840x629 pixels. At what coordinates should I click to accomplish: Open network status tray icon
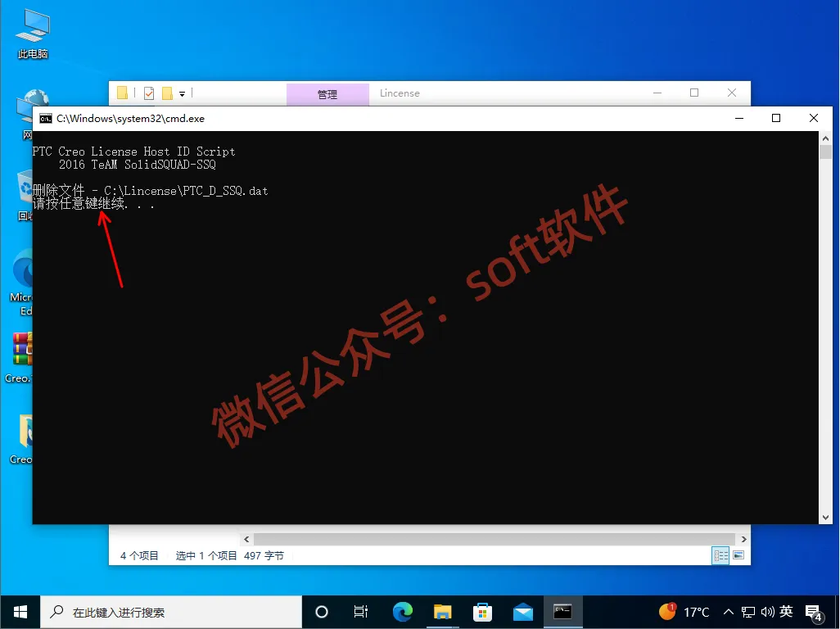pos(747,612)
